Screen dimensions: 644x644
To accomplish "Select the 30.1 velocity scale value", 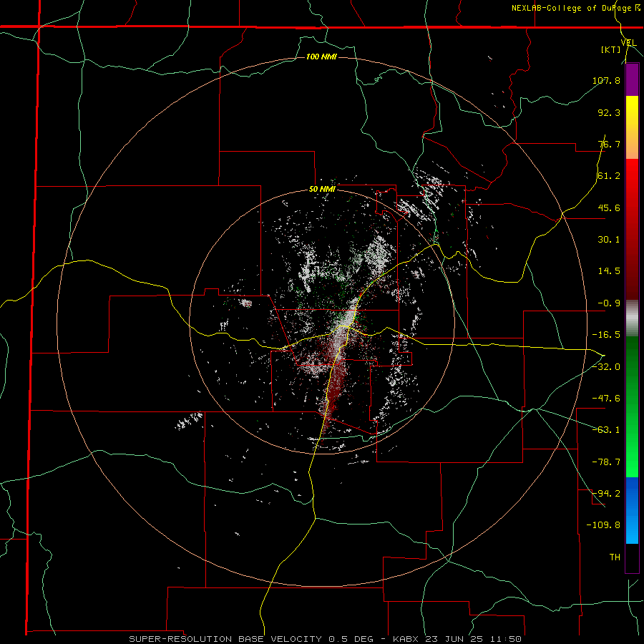I will coord(609,240).
